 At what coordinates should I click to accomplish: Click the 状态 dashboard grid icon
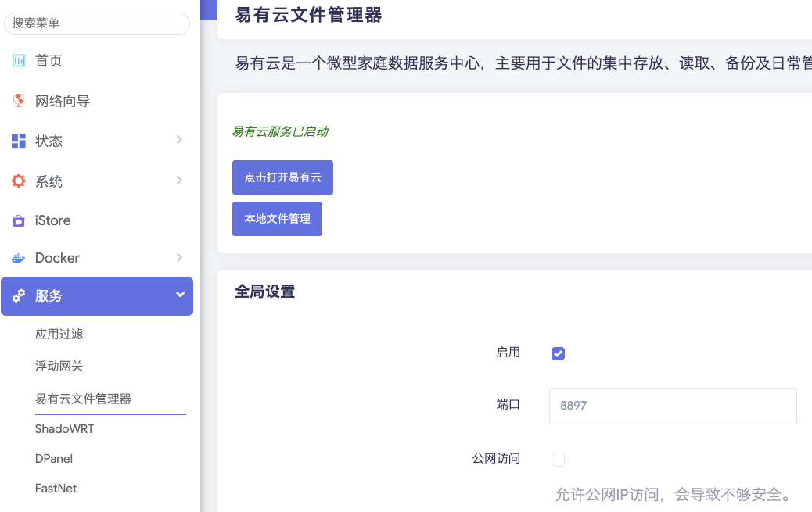[19, 141]
